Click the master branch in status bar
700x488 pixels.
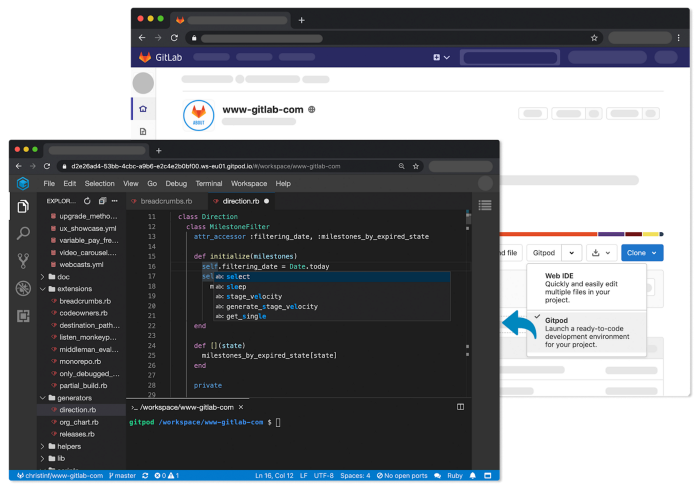[123, 476]
